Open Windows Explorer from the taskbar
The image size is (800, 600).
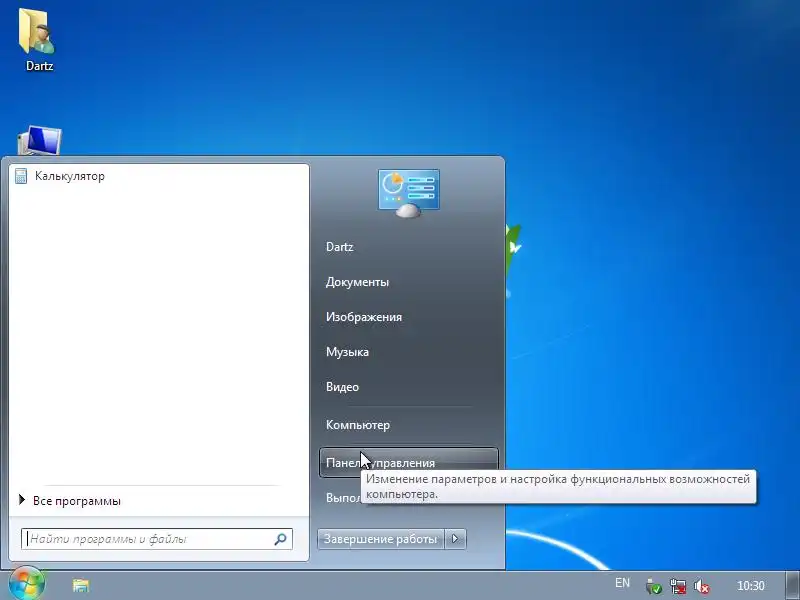coord(81,585)
